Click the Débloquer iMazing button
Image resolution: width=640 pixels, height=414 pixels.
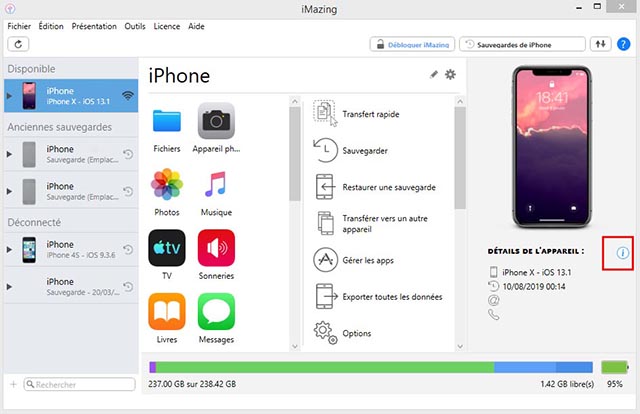pos(412,44)
